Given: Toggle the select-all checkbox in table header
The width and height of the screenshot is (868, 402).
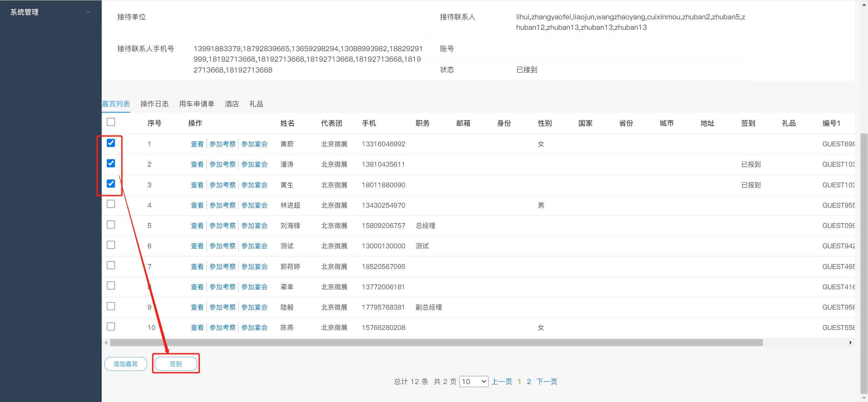Looking at the screenshot, I should click(x=111, y=122).
